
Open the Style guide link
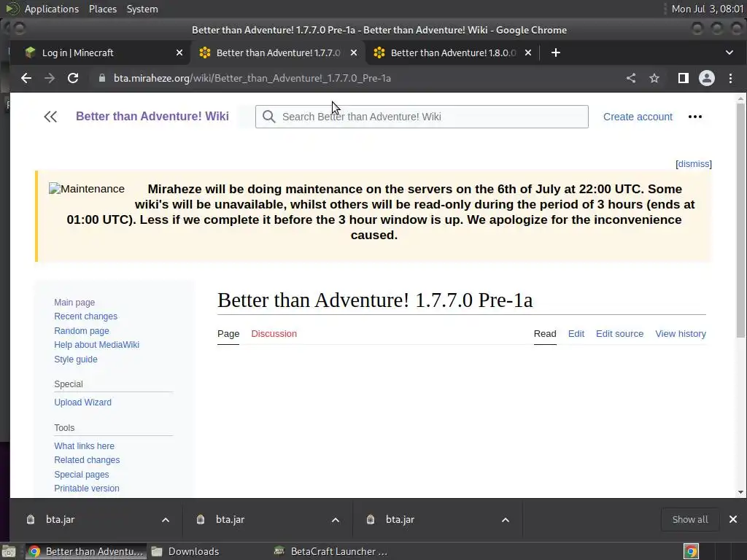(x=76, y=359)
